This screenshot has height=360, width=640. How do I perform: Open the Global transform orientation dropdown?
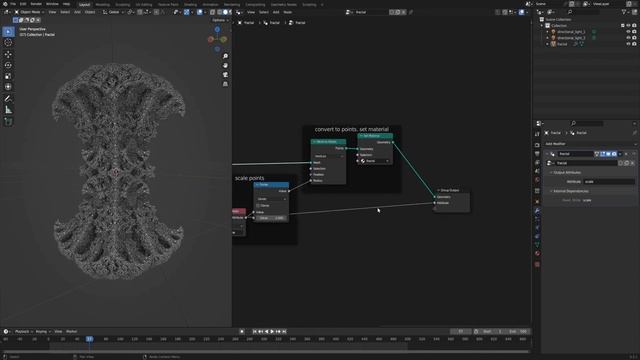click(113, 12)
